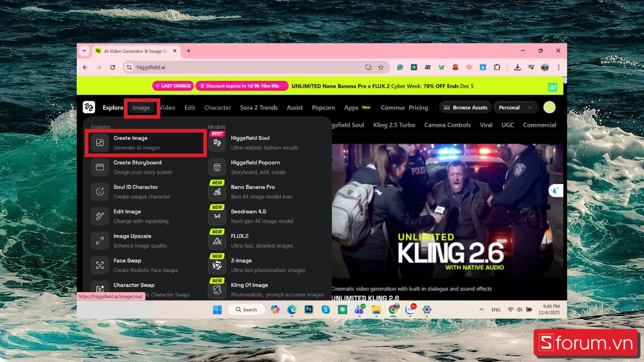Go back to the previous page
This screenshot has height=362, width=644.
pos(85,67)
